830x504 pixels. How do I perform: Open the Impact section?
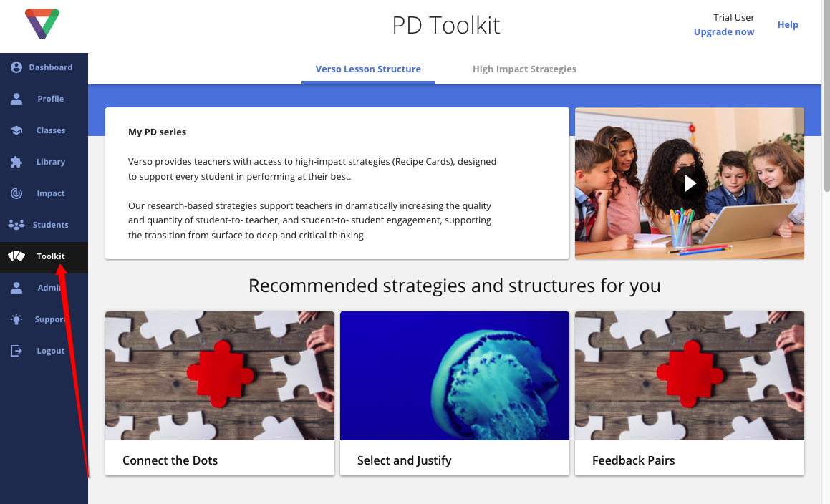click(44, 193)
